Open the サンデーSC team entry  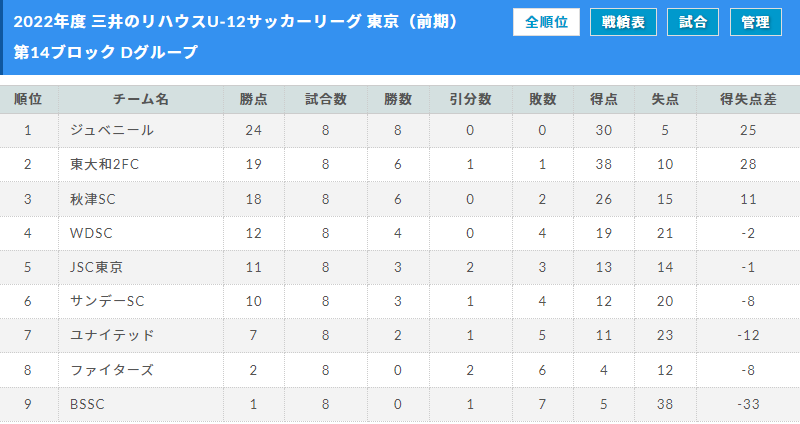pos(107,301)
